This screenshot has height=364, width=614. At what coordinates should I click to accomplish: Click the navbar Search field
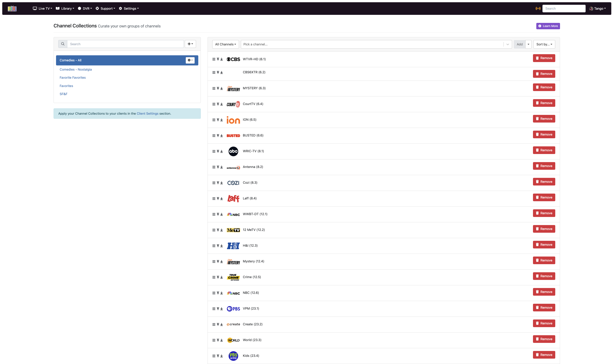point(564,9)
